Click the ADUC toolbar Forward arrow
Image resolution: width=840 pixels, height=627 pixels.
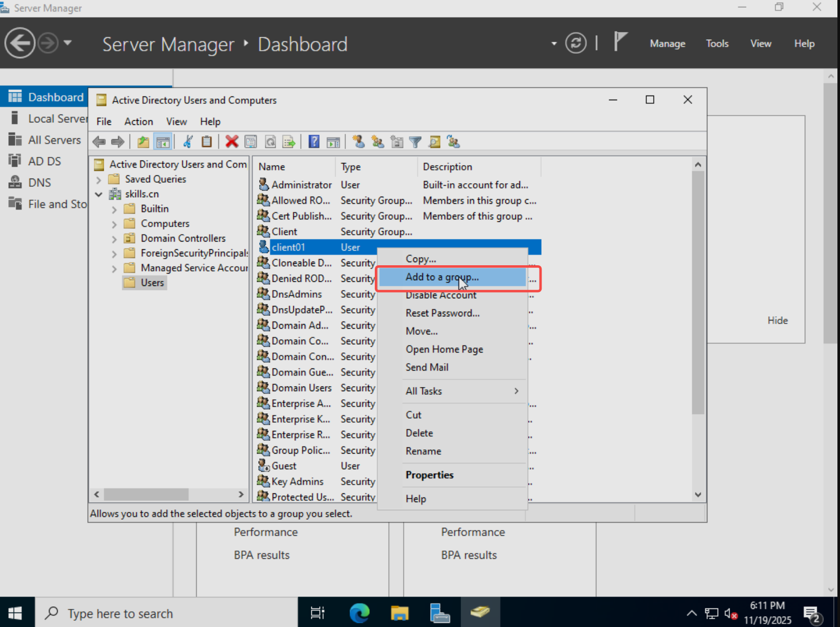tap(118, 141)
